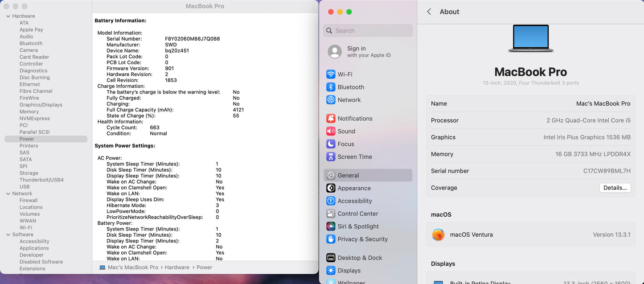
Task: Open the Accessibility settings pane
Action: coord(354,201)
